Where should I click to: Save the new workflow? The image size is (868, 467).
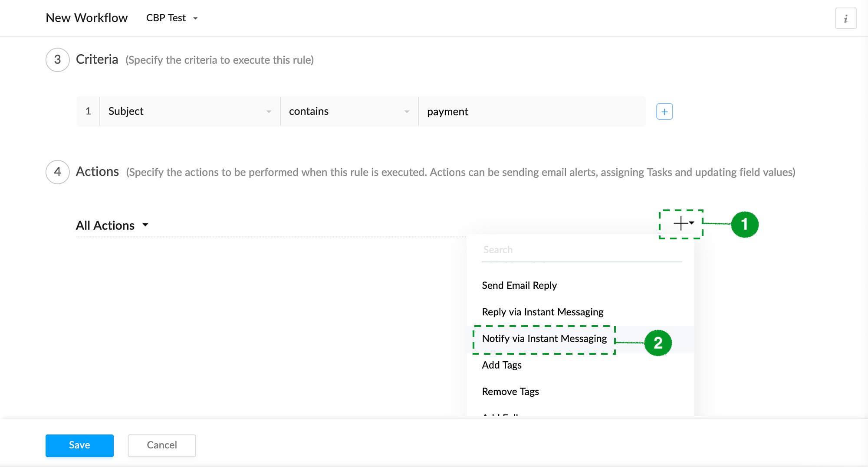pyautogui.click(x=79, y=445)
